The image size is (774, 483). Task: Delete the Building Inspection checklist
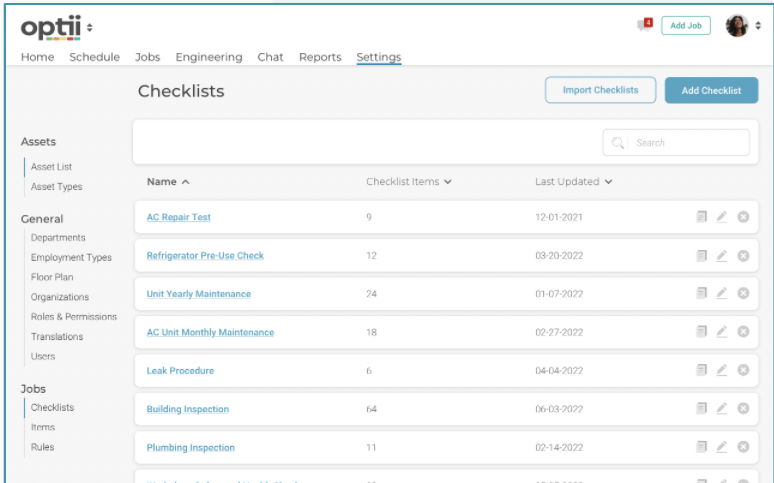[x=743, y=409]
